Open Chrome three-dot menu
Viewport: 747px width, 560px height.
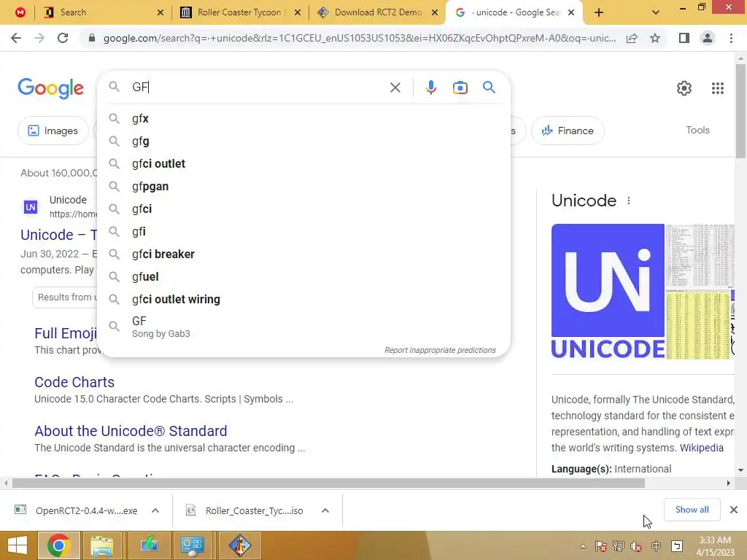[731, 38]
